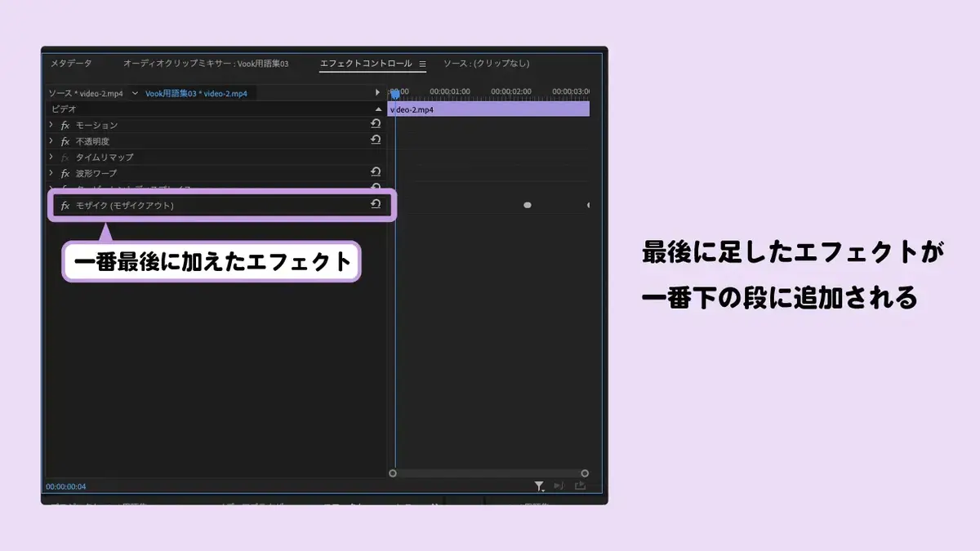This screenshot has width=980, height=551.
Task: Switch to the オーディオクリップミキサー tab
Action: point(206,64)
